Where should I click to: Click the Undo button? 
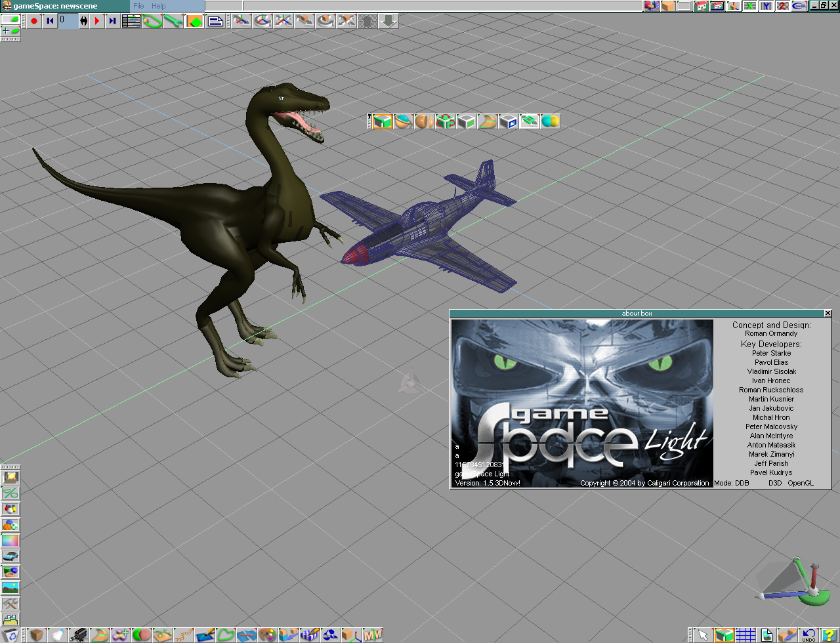click(808, 635)
